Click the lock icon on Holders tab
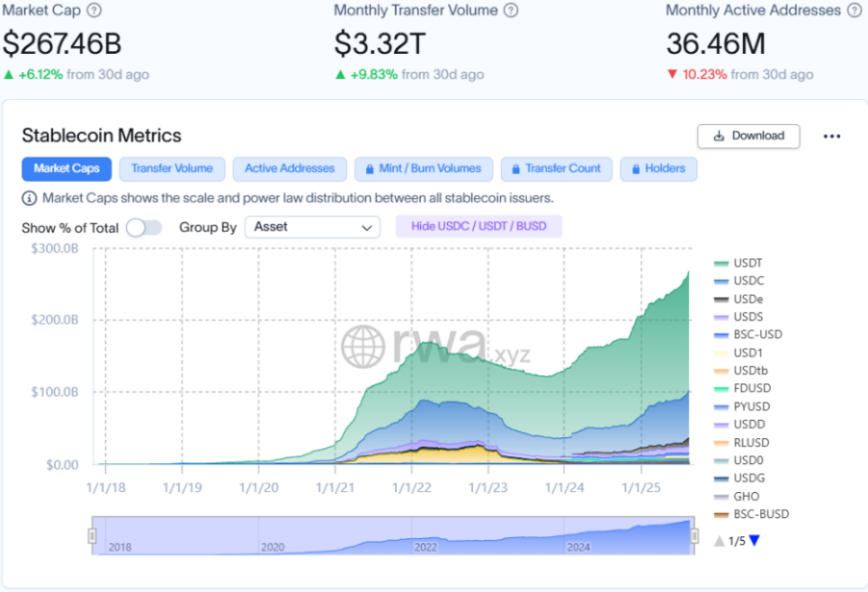This screenshot has width=868, height=592. (x=635, y=169)
